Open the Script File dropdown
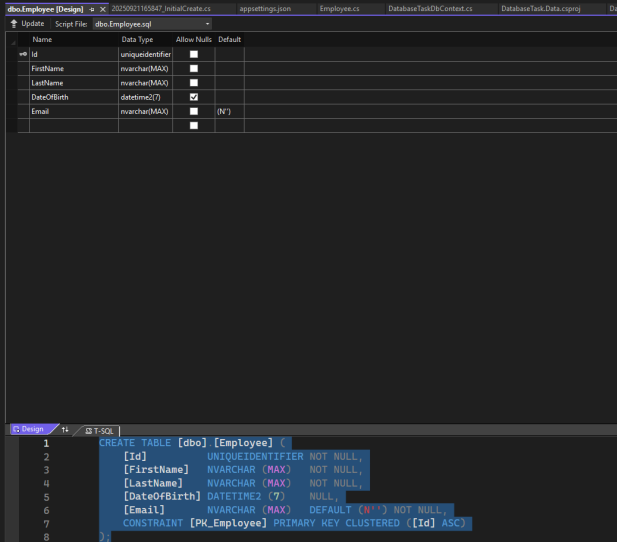Viewport: 617px width, 542px height. 207,23
